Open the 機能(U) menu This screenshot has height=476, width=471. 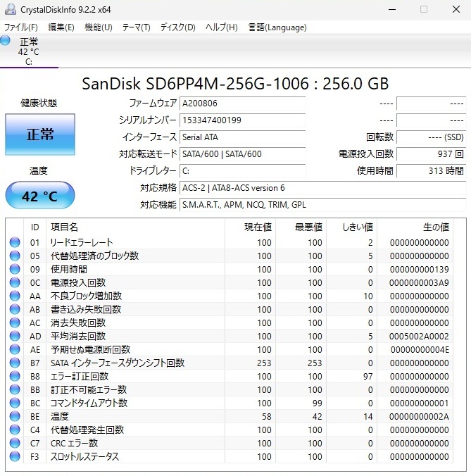point(99,27)
